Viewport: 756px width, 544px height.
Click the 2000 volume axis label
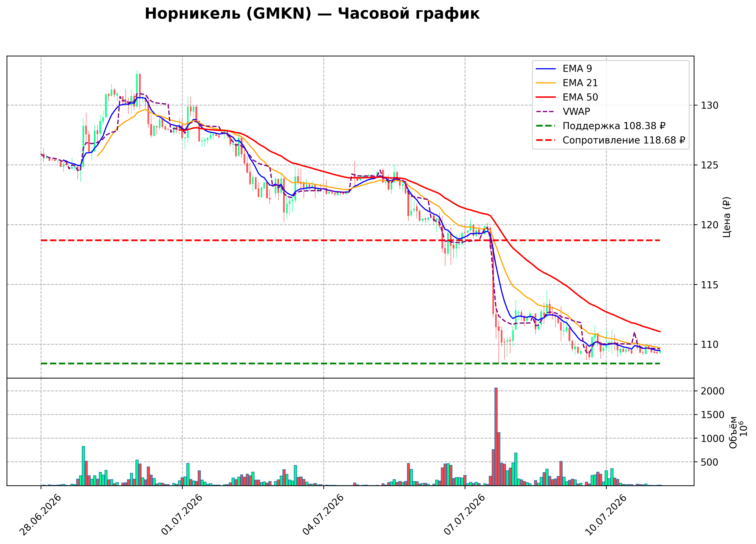pyautogui.click(x=712, y=391)
